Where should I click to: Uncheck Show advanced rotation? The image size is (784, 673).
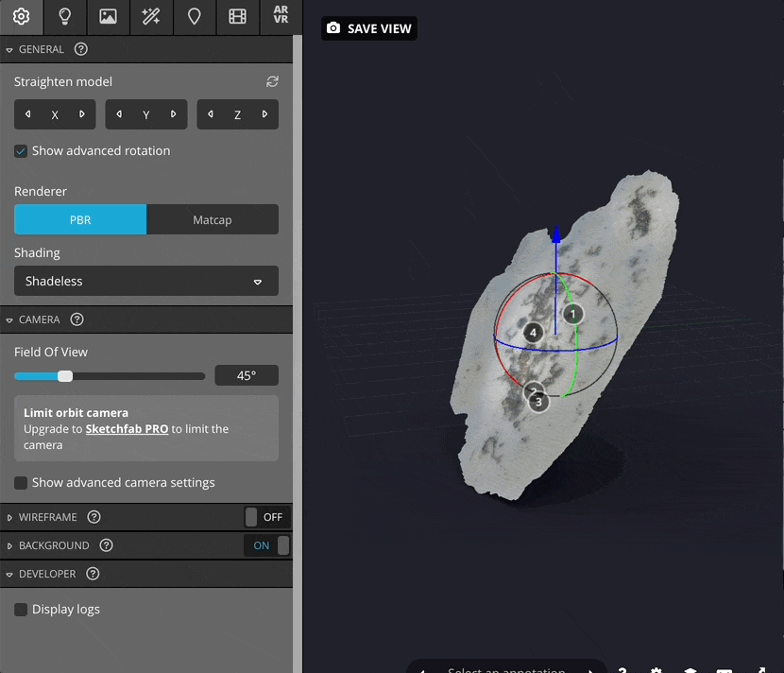[21, 150]
